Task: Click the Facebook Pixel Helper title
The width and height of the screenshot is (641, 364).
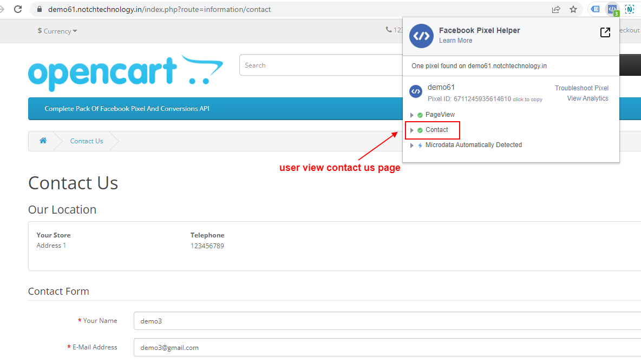Action: click(480, 30)
